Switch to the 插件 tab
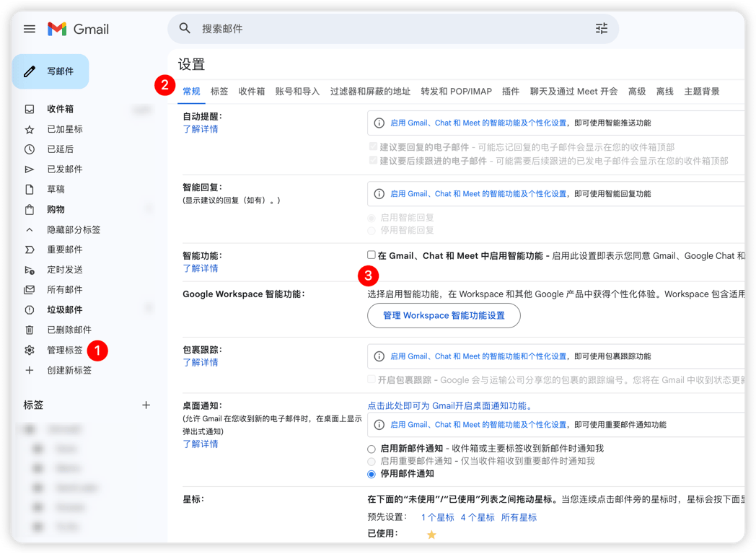 click(511, 91)
